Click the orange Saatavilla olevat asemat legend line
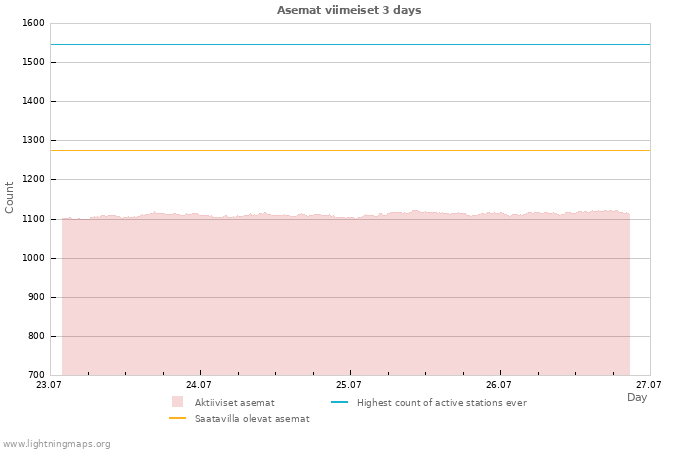The image size is (700, 450). pos(177,418)
